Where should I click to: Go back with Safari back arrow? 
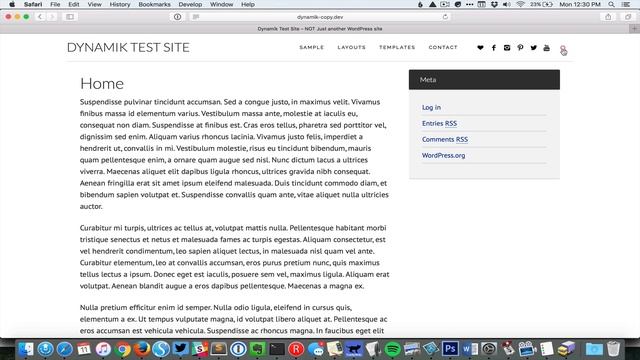point(40,17)
